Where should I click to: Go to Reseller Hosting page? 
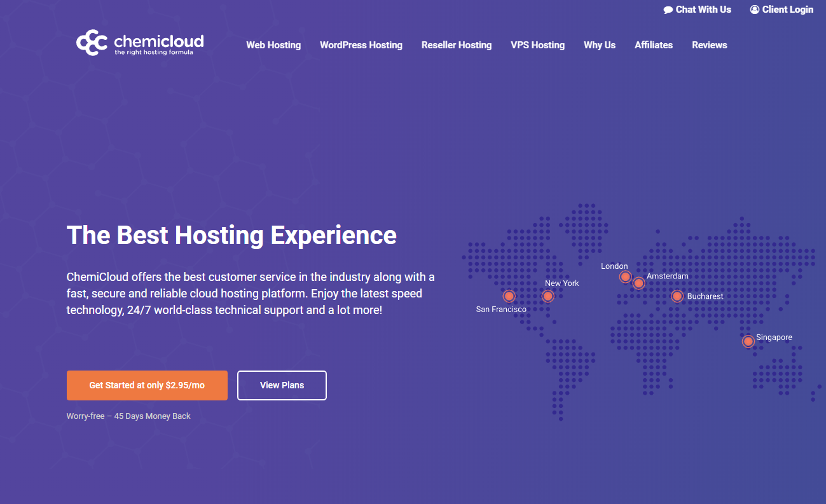(456, 45)
